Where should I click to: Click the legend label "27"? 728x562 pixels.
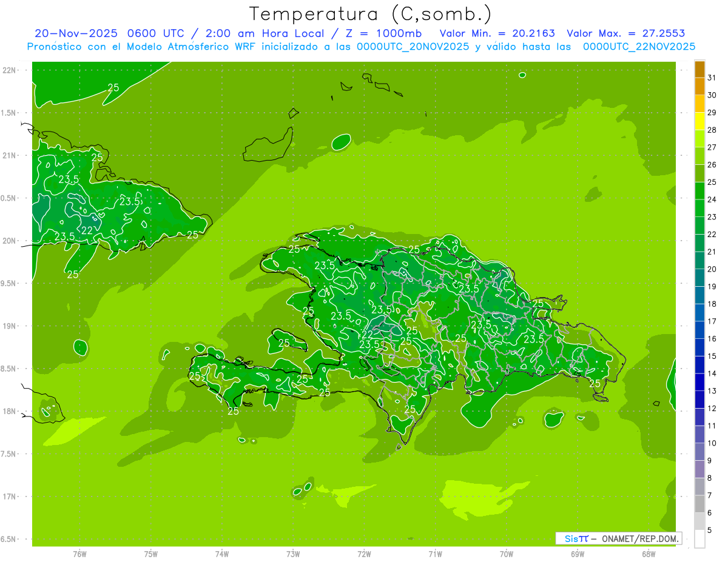(x=712, y=147)
